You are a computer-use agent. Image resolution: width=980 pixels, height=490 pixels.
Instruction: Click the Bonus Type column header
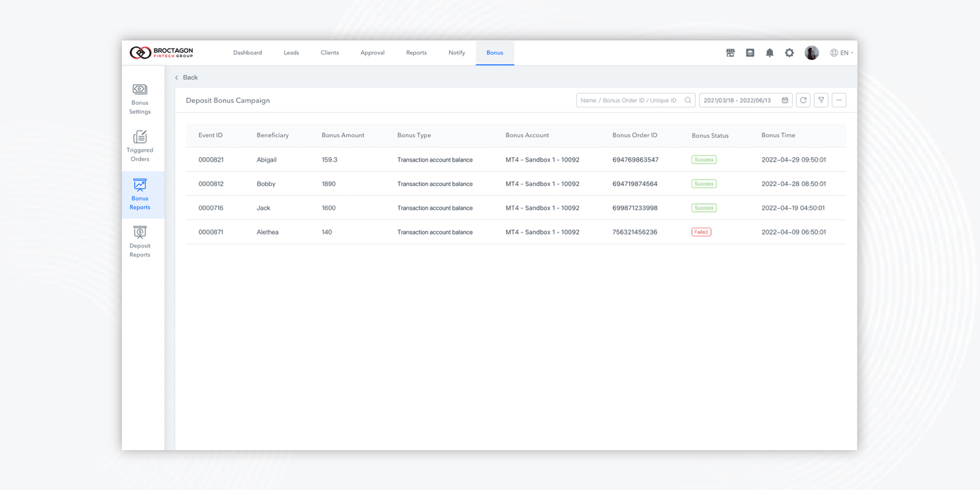point(414,135)
